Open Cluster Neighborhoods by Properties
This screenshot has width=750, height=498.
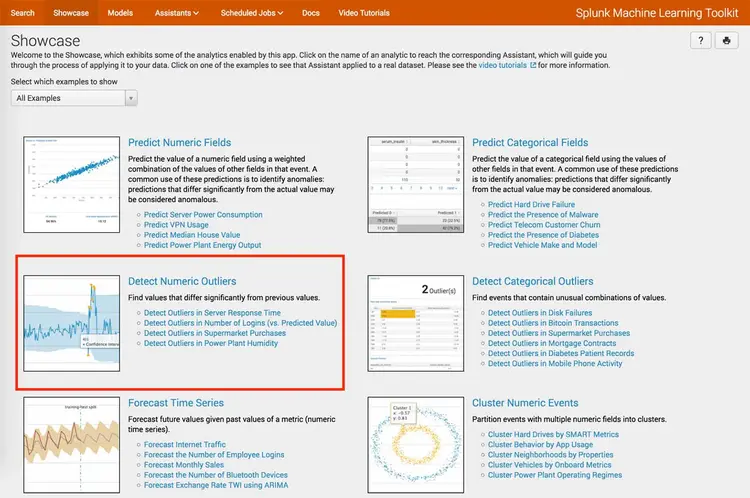tap(551, 455)
